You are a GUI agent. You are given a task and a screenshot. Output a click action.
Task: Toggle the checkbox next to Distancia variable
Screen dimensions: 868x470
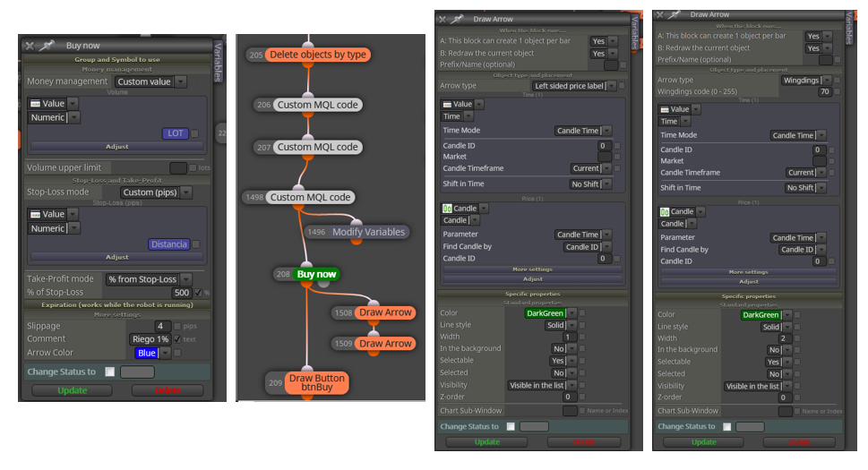click(x=195, y=244)
